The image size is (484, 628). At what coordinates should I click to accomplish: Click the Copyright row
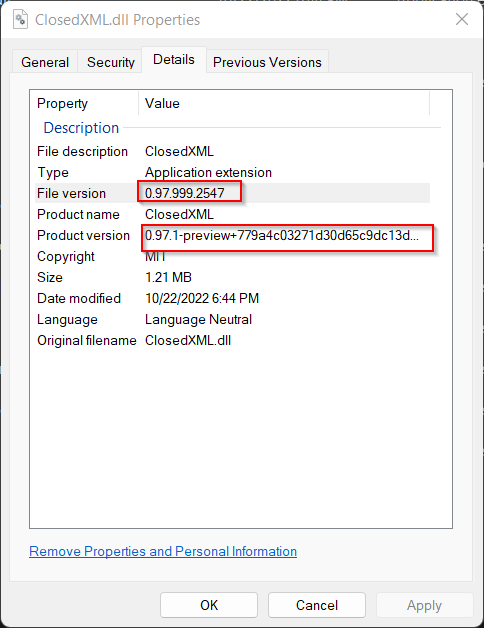pyautogui.click(x=232, y=256)
